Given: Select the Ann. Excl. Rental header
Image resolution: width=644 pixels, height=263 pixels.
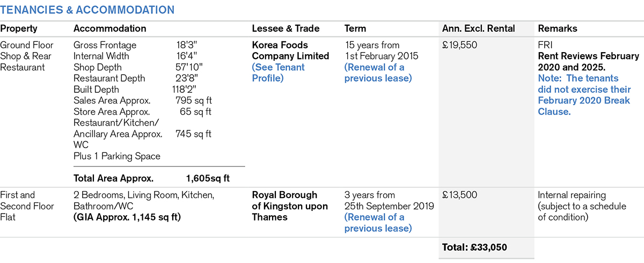Looking at the screenshot, I should [478, 29].
